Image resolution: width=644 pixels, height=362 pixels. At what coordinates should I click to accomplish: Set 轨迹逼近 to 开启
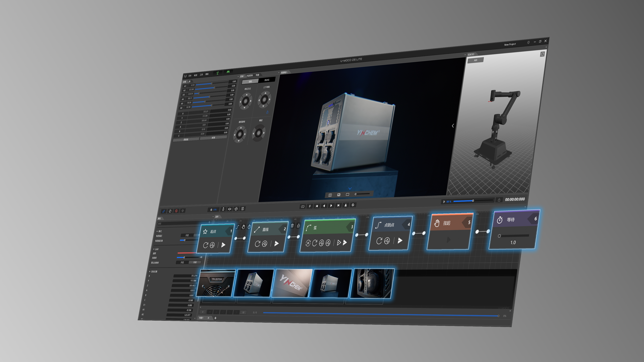pos(187,235)
